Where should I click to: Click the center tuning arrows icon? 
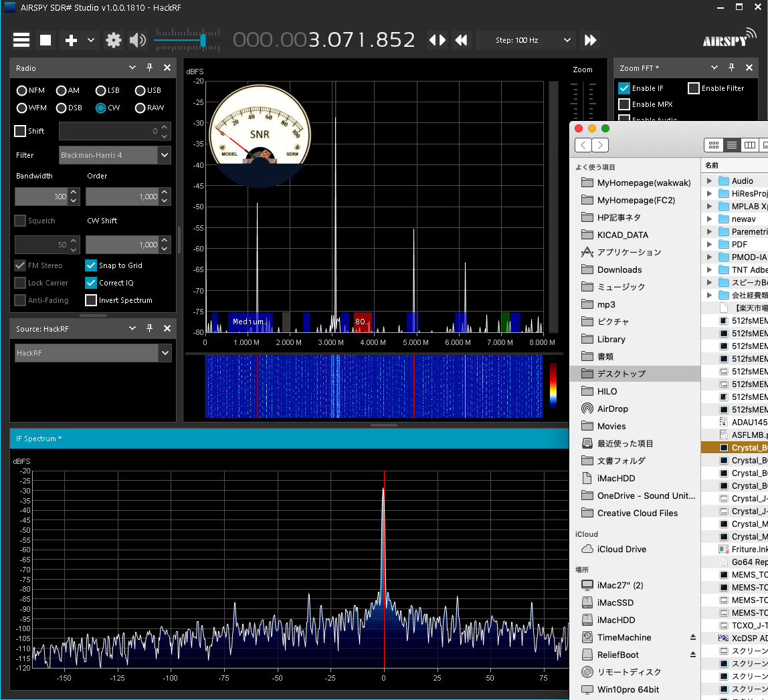tap(438, 39)
